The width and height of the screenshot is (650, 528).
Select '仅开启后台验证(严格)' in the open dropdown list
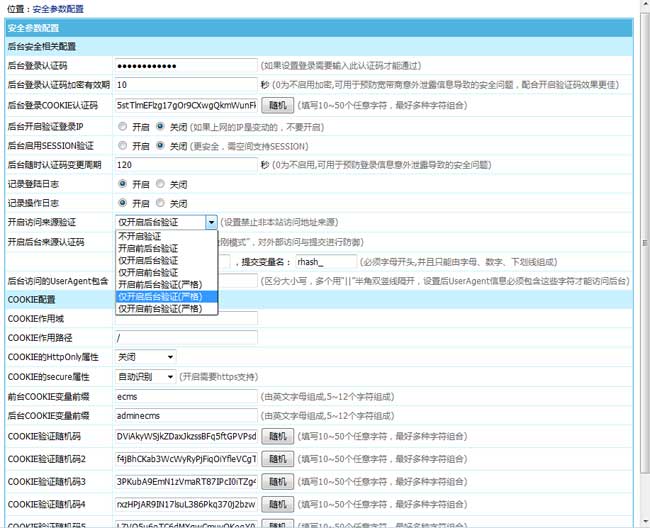pos(166,297)
